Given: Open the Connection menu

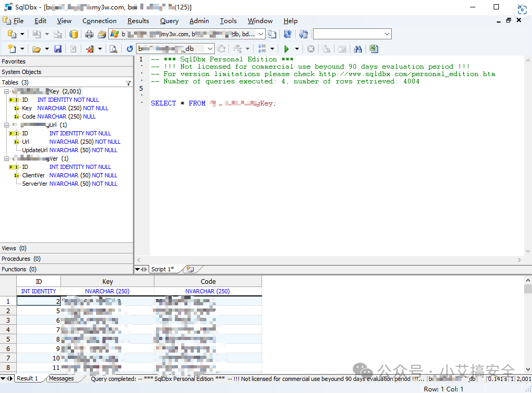Looking at the screenshot, I should click(99, 21).
